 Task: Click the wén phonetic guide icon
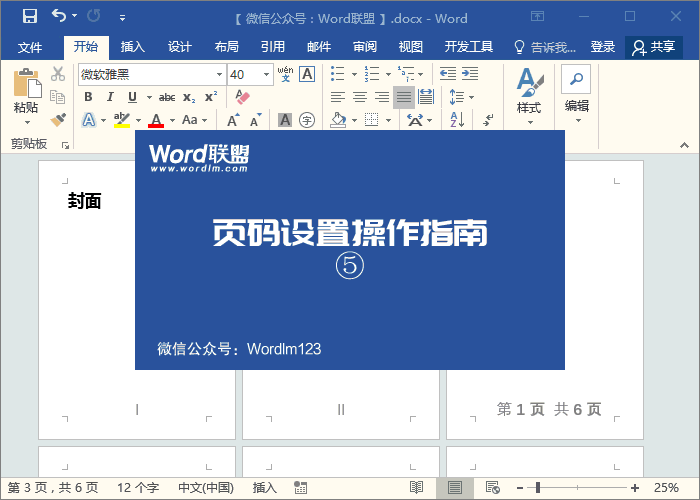click(x=285, y=74)
